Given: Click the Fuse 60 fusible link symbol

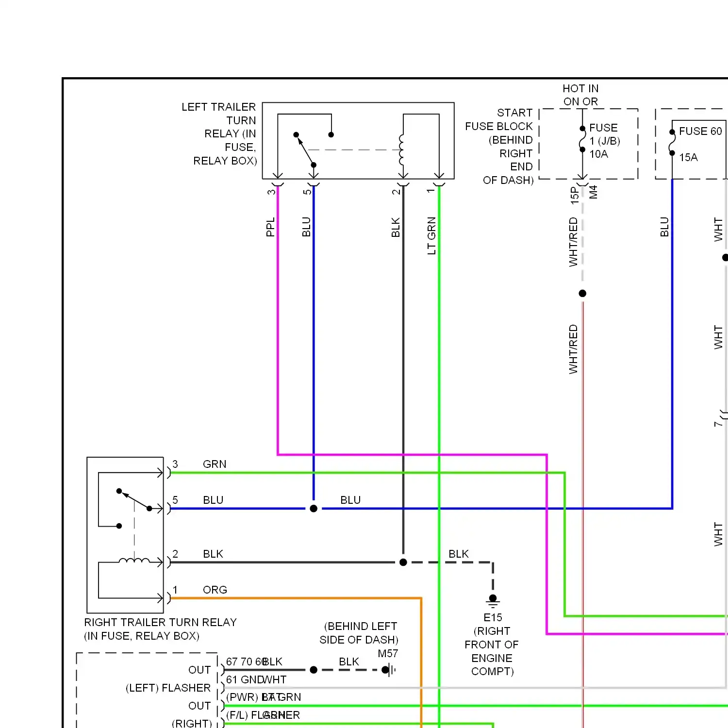Looking at the screenshot, I should pyautogui.click(x=672, y=143).
